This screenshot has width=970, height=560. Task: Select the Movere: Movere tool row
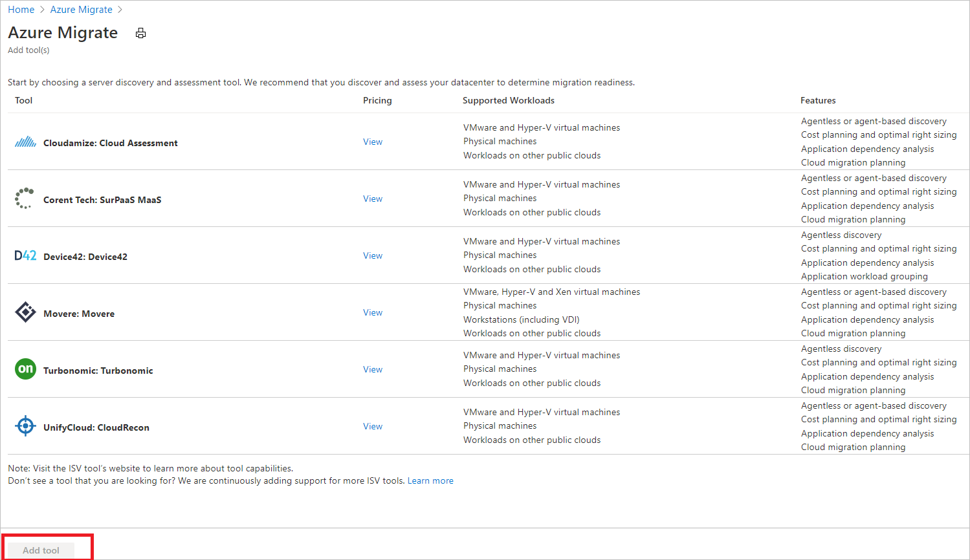[79, 314]
